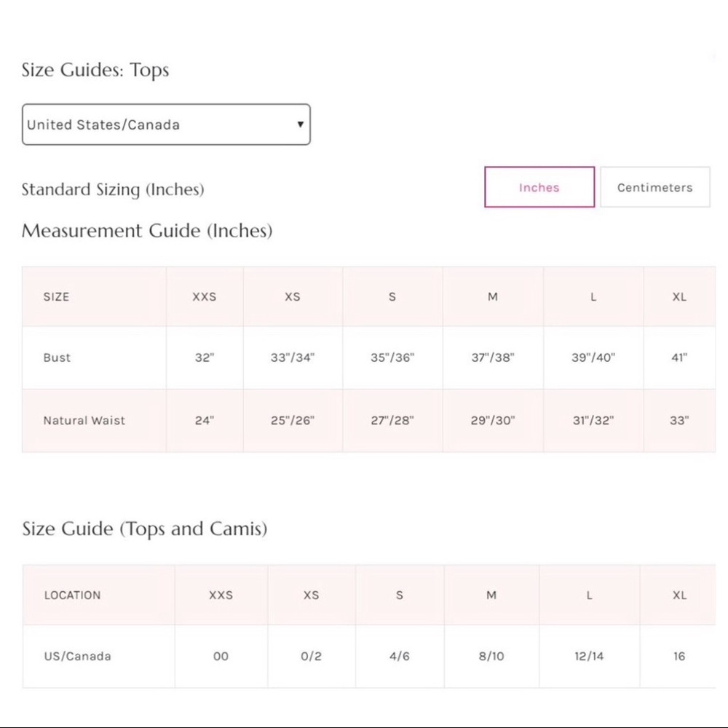
Task: Select the 29"/30" natural waist cell
Action: click(x=493, y=420)
